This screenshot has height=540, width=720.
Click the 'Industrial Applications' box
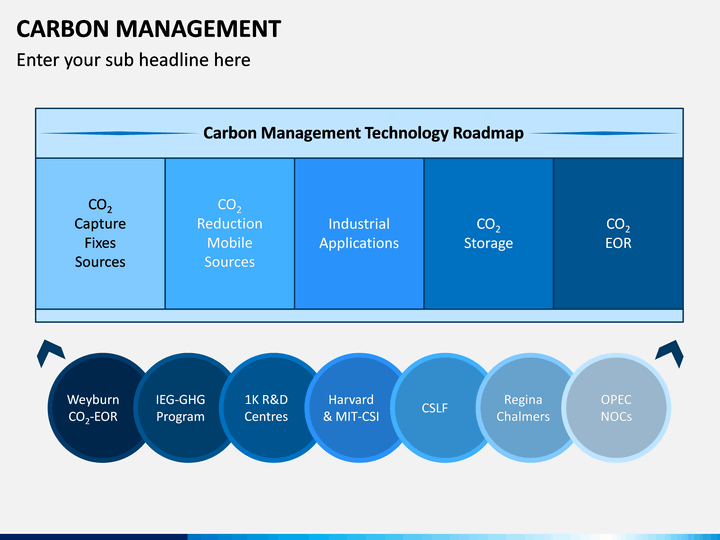point(359,233)
